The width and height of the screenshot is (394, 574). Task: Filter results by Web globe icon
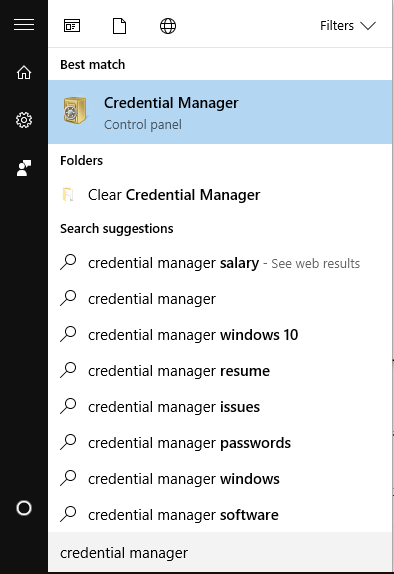tap(168, 26)
